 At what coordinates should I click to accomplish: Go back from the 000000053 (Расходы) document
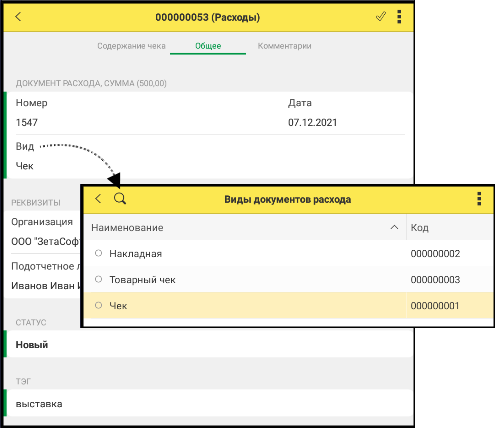coord(18,17)
